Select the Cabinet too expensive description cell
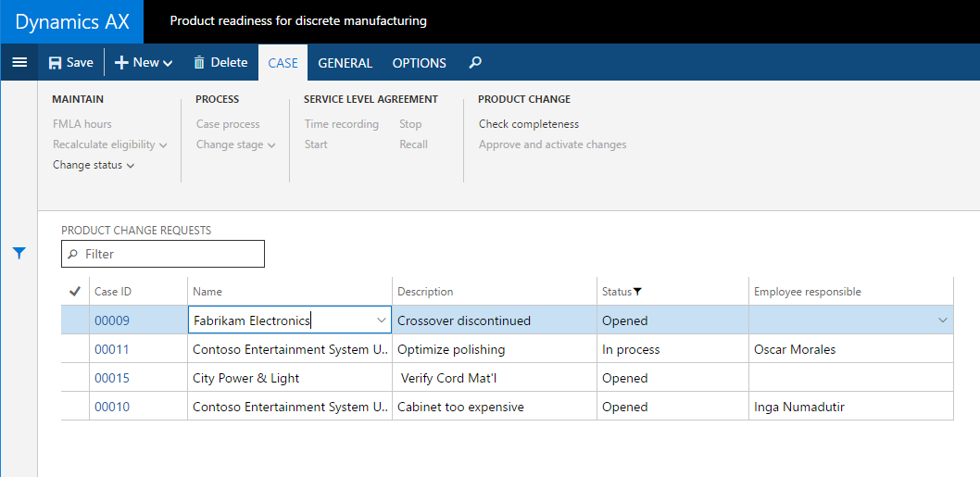 [x=495, y=407]
